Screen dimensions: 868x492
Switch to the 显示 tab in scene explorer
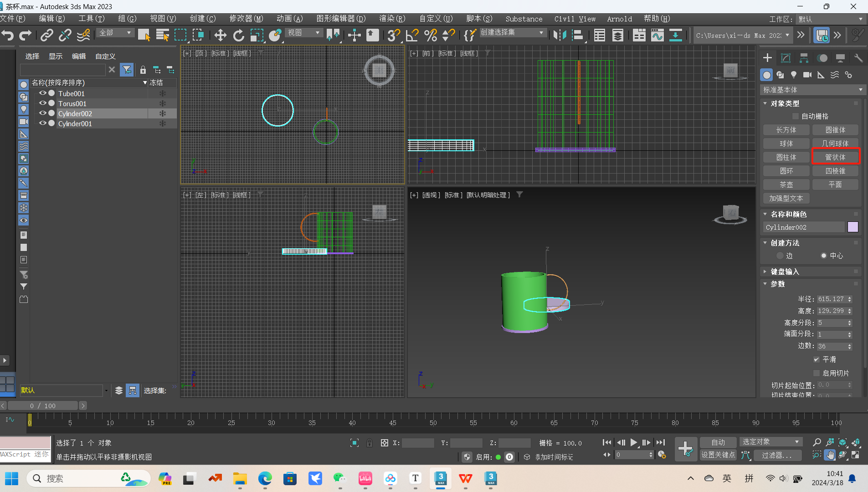(x=56, y=56)
